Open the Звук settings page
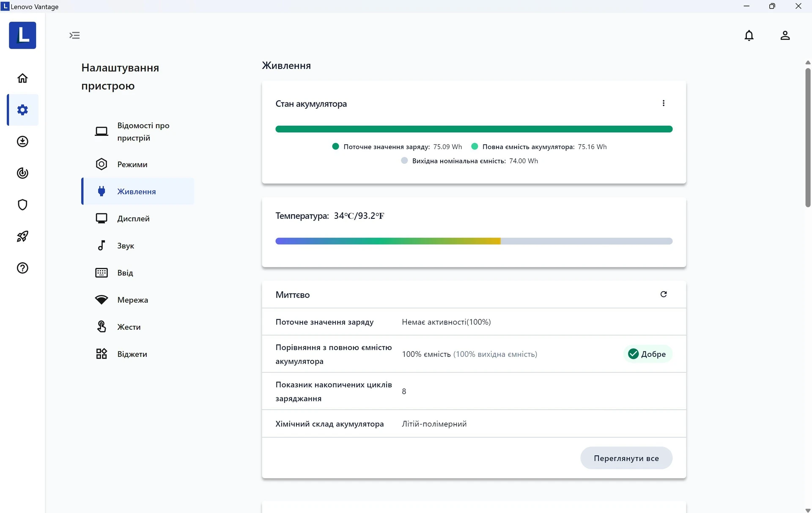812x513 pixels. coord(138,245)
